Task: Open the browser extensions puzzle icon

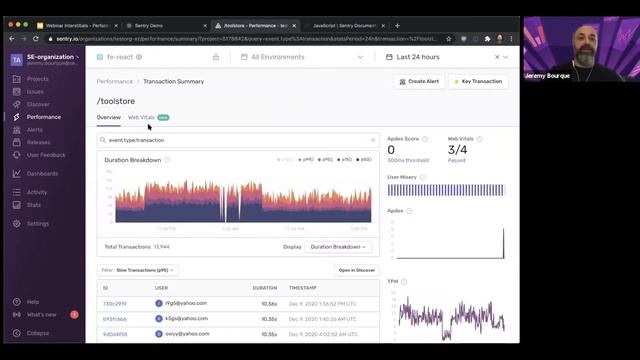Action: [x=487, y=39]
